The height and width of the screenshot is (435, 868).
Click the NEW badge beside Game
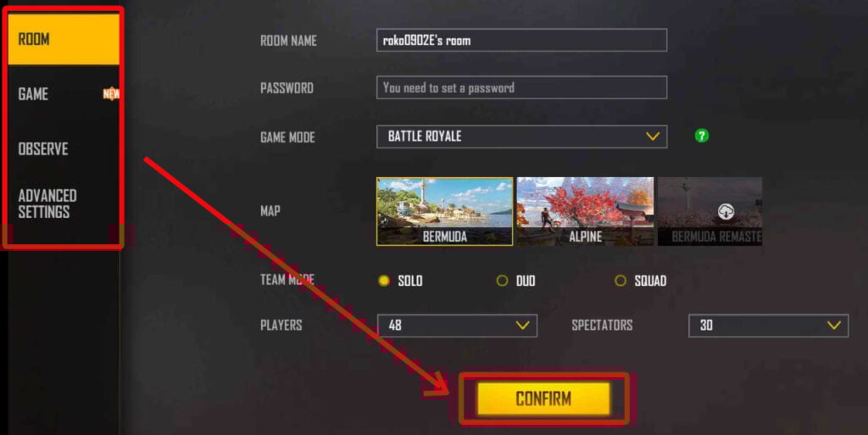pos(111,93)
